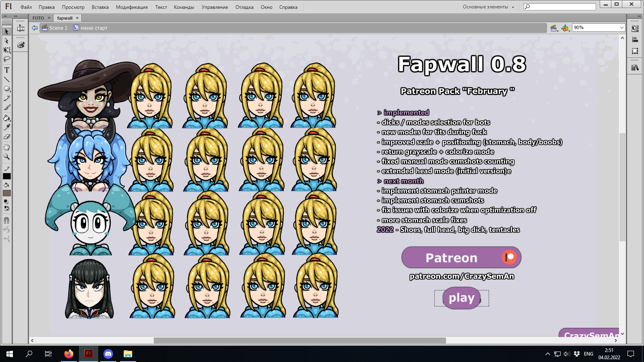Select the Hand tool
644x362 pixels.
(x=7, y=147)
